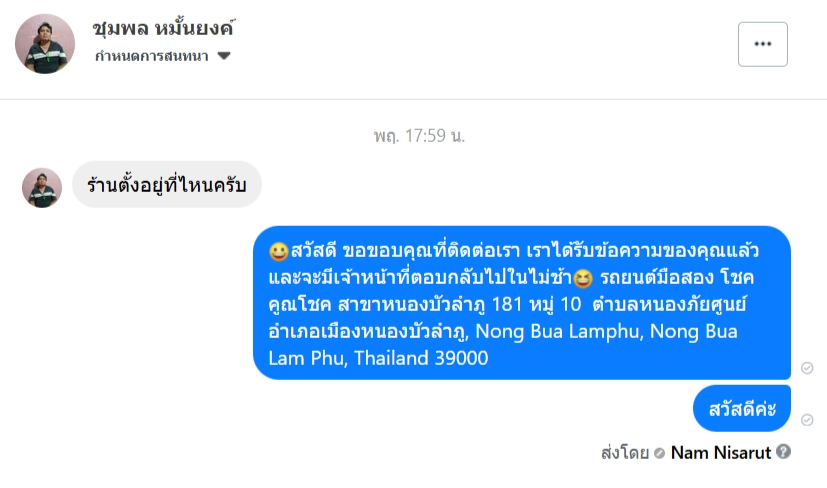Click the smiley emoji starting the blue message

(279, 251)
